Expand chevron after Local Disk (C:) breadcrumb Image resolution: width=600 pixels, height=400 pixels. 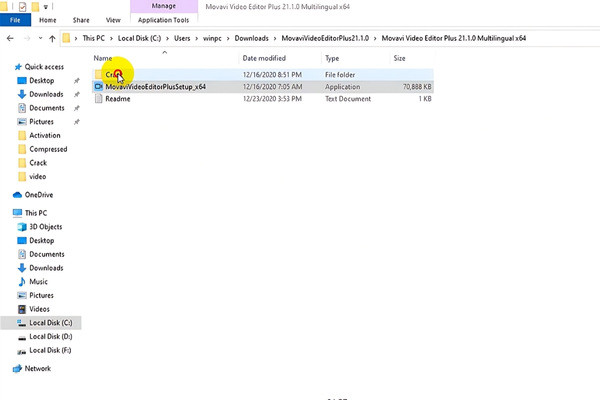[167, 38]
